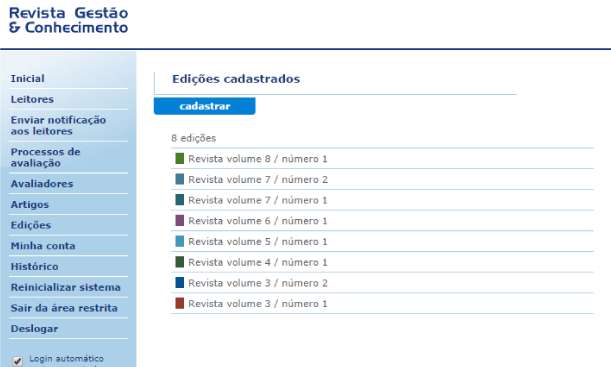
Task: Toggle the Login automático checkbox
Action: pos(17,361)
